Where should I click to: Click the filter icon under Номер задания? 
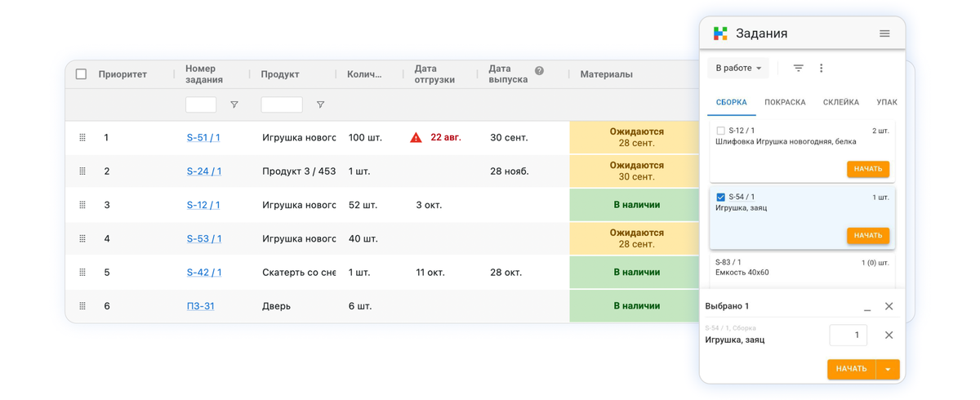coord(234,104)
